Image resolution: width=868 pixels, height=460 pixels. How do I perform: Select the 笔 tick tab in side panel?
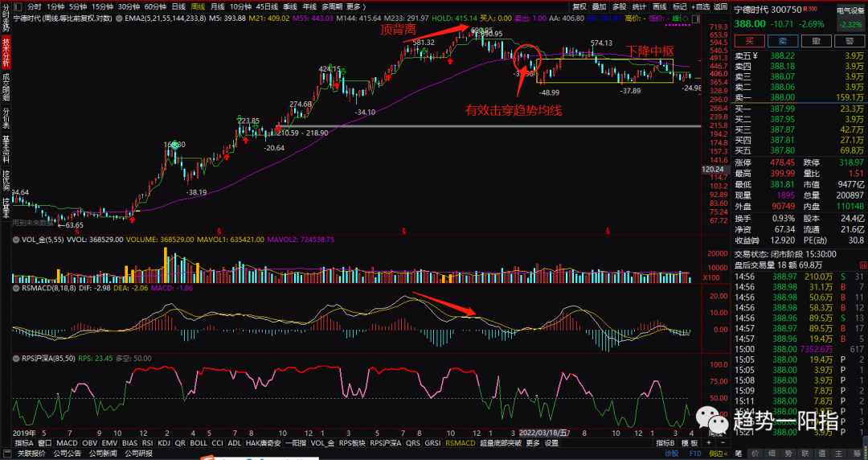pyautogui.click(x=739, y=454)
